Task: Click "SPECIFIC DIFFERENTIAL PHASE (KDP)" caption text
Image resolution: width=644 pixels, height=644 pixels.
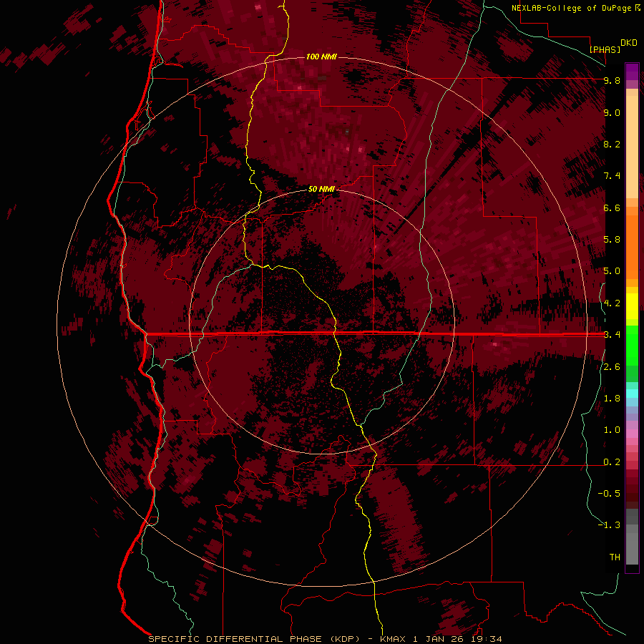Action: point(254,639)
